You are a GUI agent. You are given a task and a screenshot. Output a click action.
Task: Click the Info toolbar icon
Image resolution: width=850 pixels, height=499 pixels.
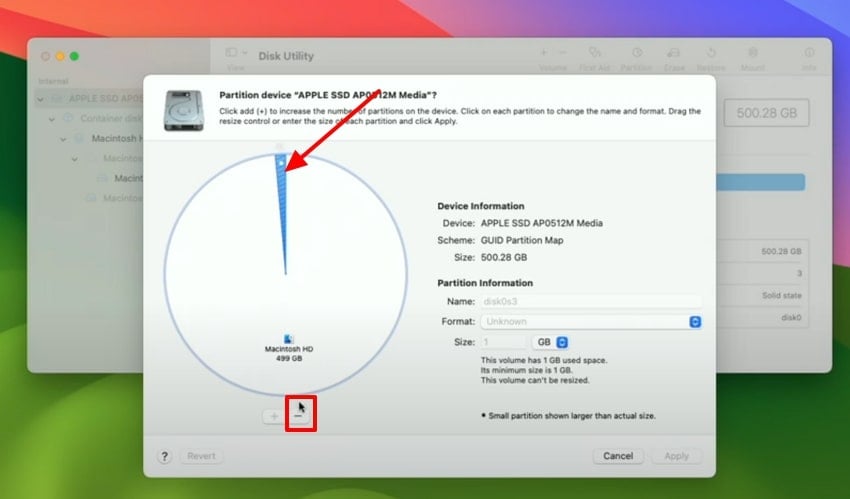pyautogui.click(x=809, y=53)
